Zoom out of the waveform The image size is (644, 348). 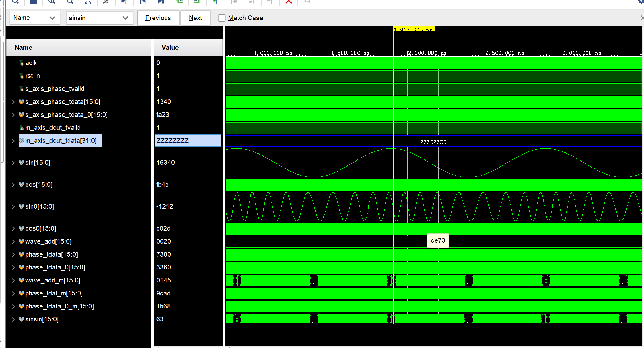point(70,2)
